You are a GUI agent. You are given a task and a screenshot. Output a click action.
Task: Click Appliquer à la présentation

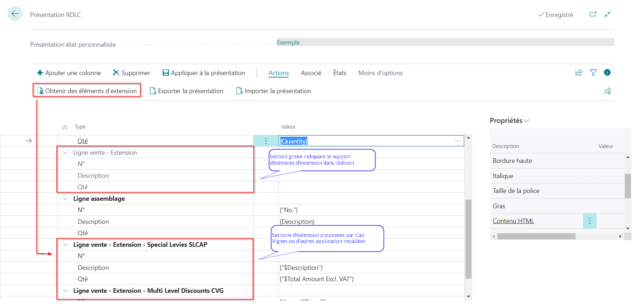pyautogui.click(x=204, y=73)
